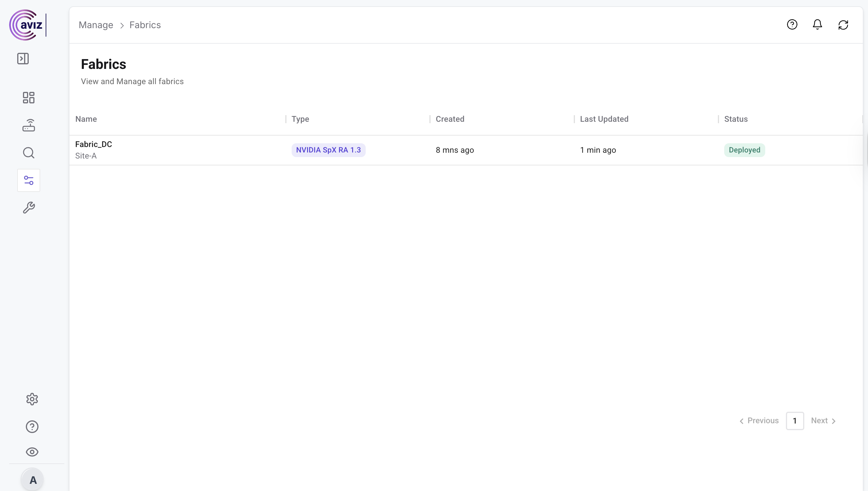Open the notifications bell
868x491 pixels.
(817, 25)
